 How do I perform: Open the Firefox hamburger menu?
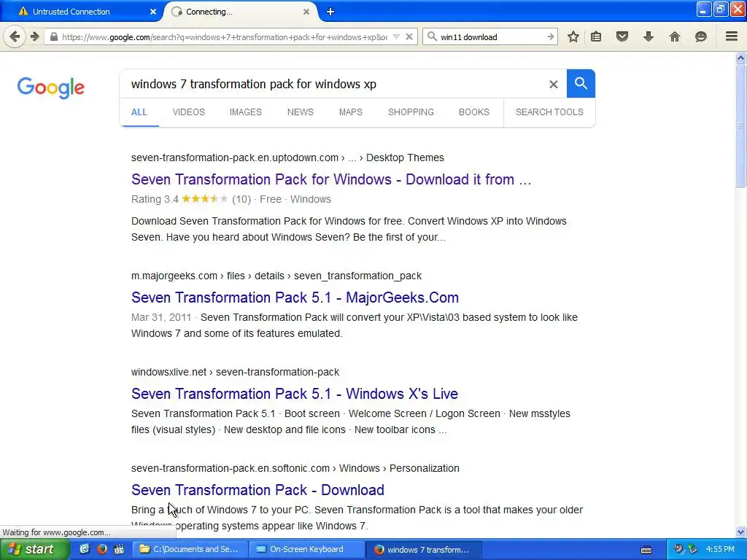click(732, 36)
